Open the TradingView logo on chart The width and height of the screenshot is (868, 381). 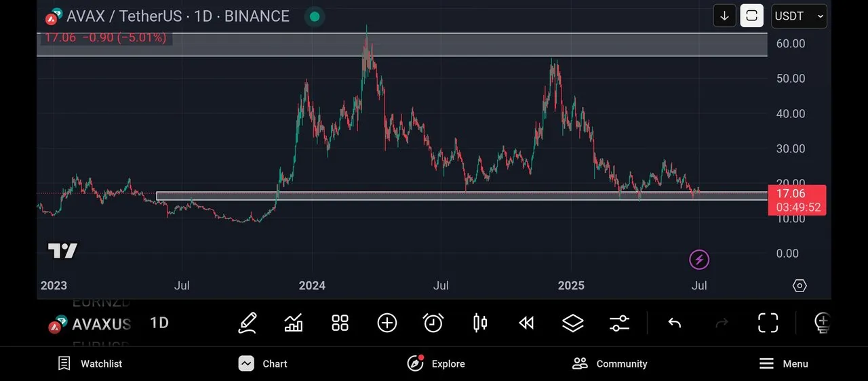click(x=62, y=251)
